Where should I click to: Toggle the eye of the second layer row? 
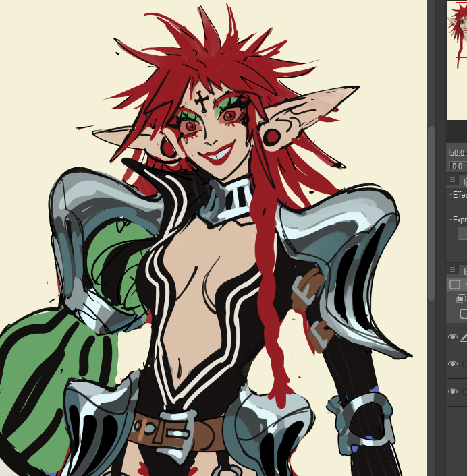(x=453, y=363)
